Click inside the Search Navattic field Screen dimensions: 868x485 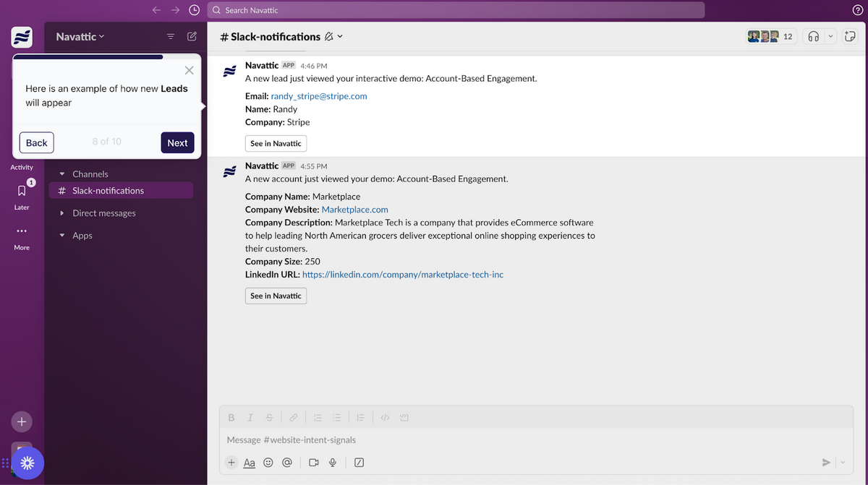[456, 9]
